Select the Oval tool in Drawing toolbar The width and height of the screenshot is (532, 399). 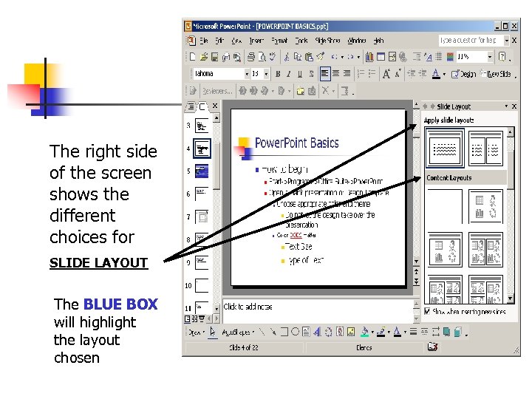point(295,332)
